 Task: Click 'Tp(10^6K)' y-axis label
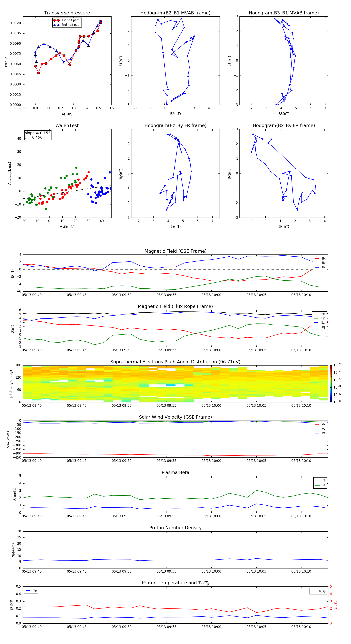coord(11,605)
